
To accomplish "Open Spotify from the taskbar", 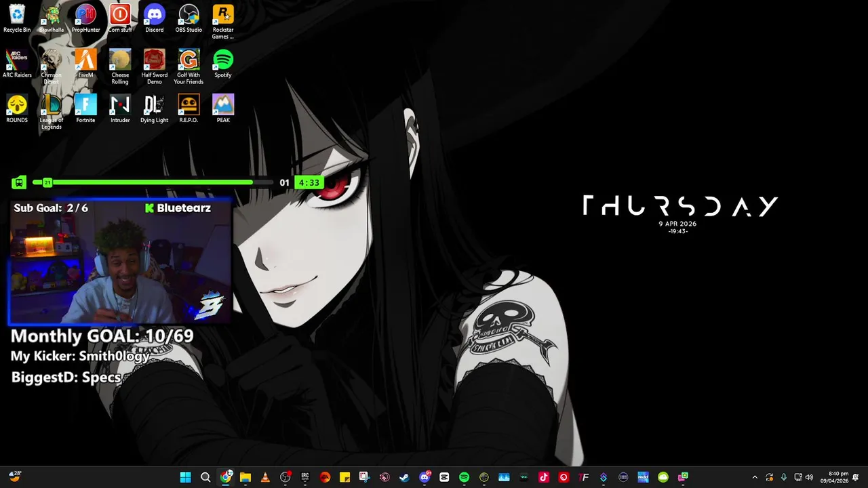I will pos(464,477).
